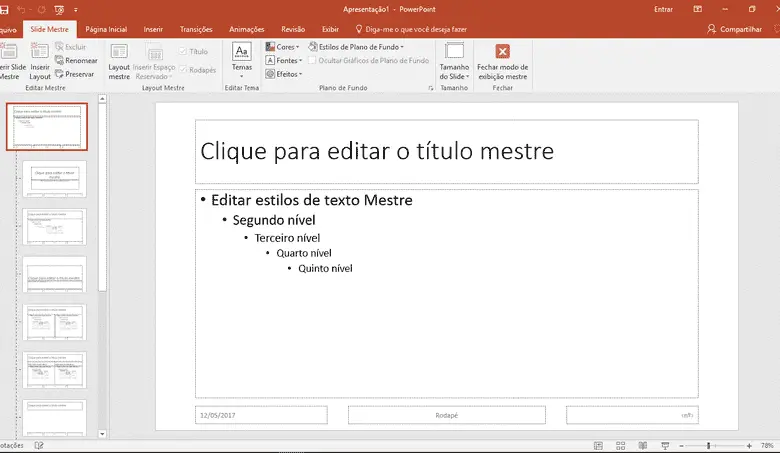This screenshot has height=453, width=780.
Task: Click Diga-me o que você deseja fazer
Action: [x=411, y=29]
